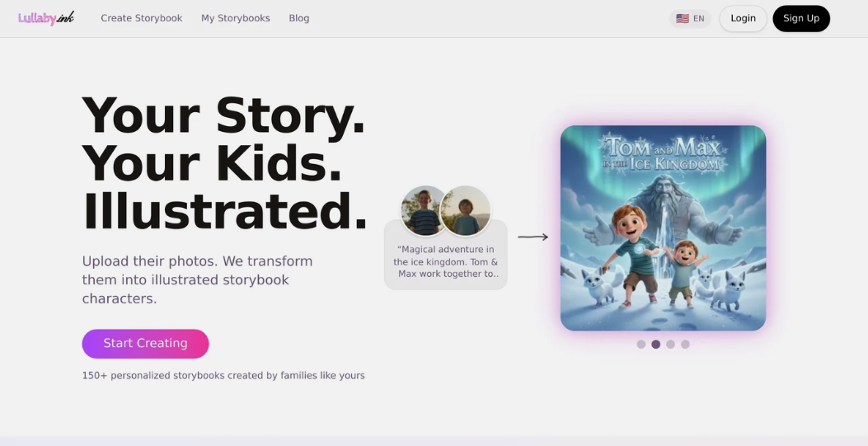This screenshot has height=446, width=868.
Task: Click the right child photo avatar
Action: 467,211
